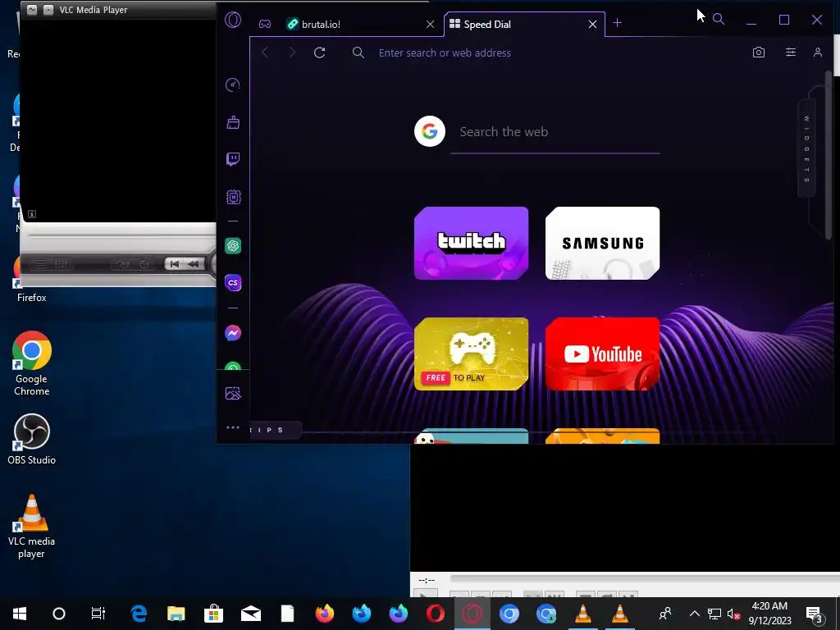Open Microsoft Edge from taskbar
840x630 pixels.
click(139, 614)
